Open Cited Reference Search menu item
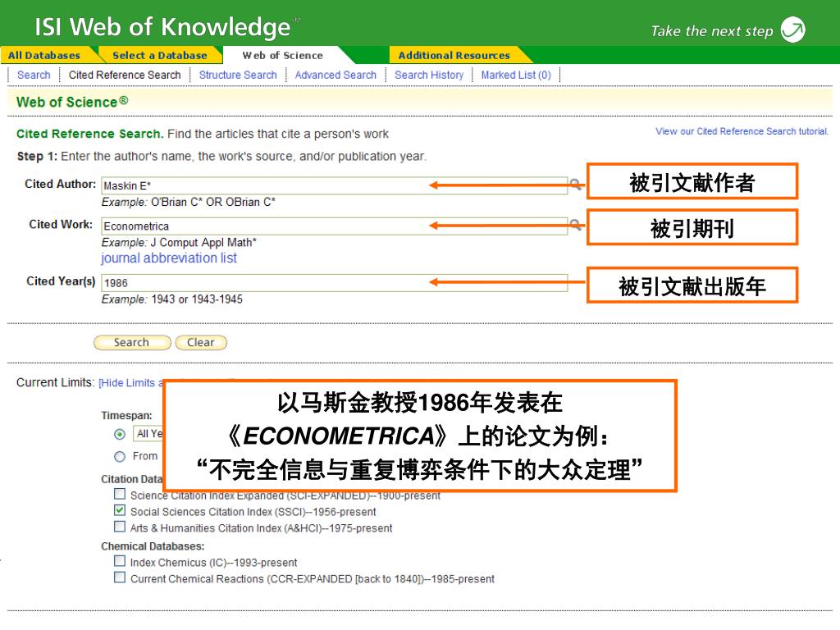Screen dimensions: 840x630 point(125,75)
